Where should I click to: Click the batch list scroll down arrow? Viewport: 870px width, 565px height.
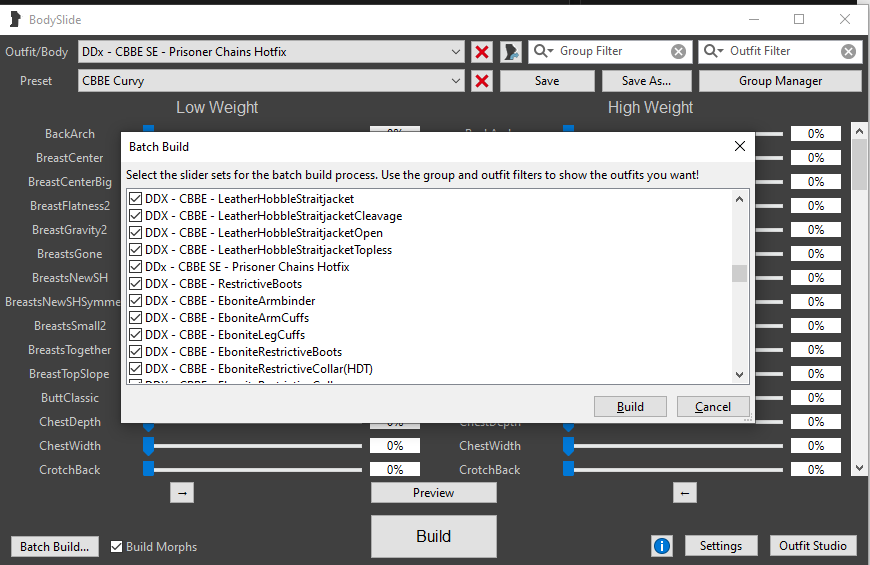coord(739,375)
